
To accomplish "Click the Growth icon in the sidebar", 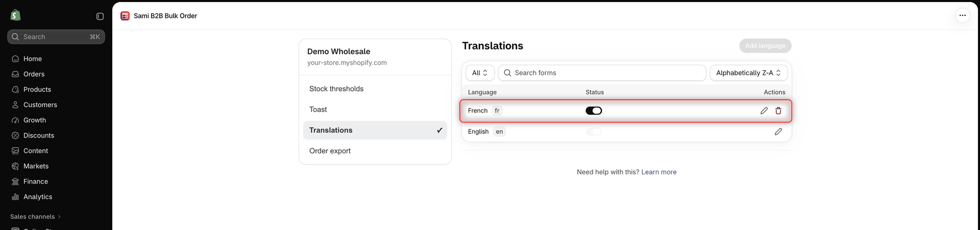I will click(15, 120).
